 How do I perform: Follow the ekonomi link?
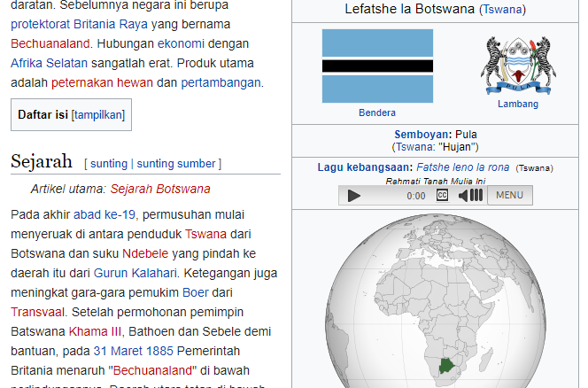point(181,43)
